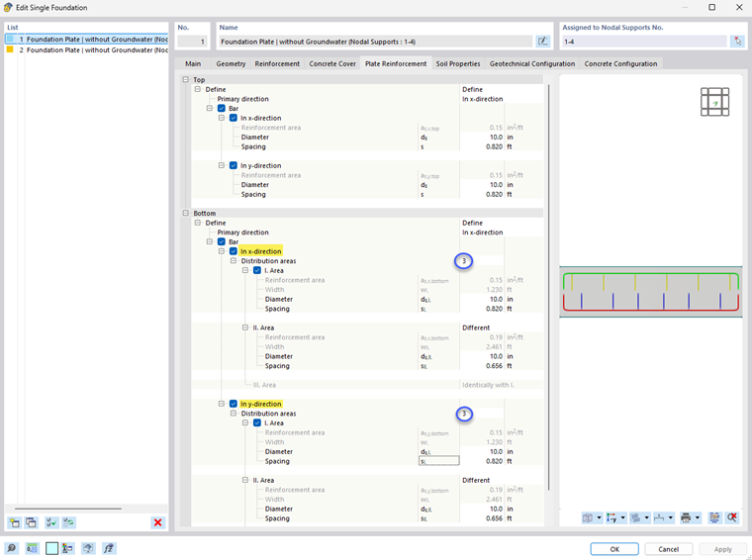The width and height of the screenshot is (752, 560).
Task: Click the display properties colors icon
Action: coord(67,548)
